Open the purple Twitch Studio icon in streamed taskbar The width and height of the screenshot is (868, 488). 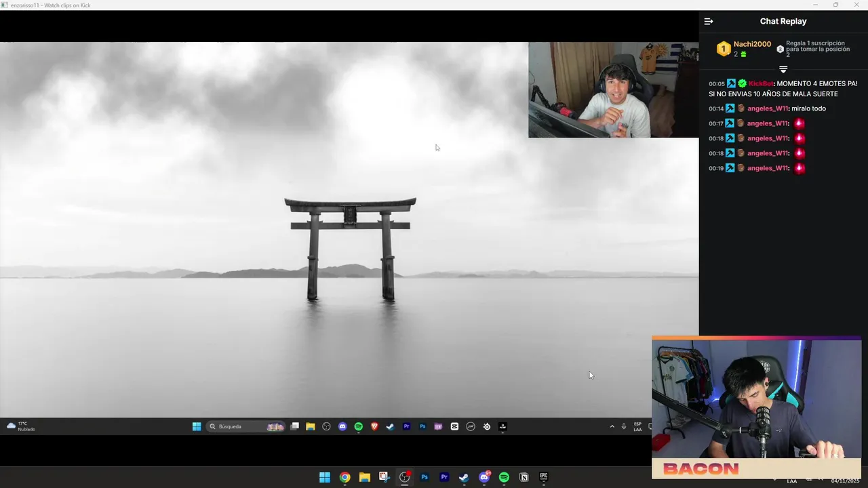tap(438, 426)
